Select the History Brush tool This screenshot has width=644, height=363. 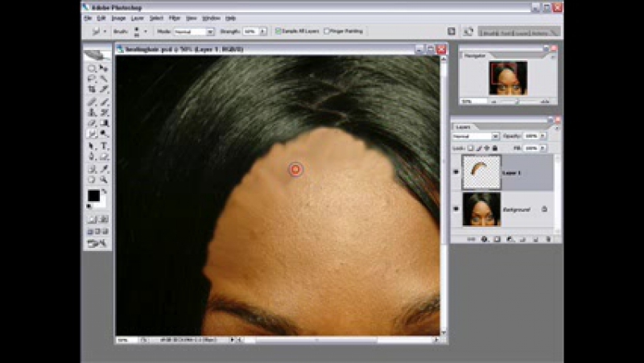coord(104,112)
